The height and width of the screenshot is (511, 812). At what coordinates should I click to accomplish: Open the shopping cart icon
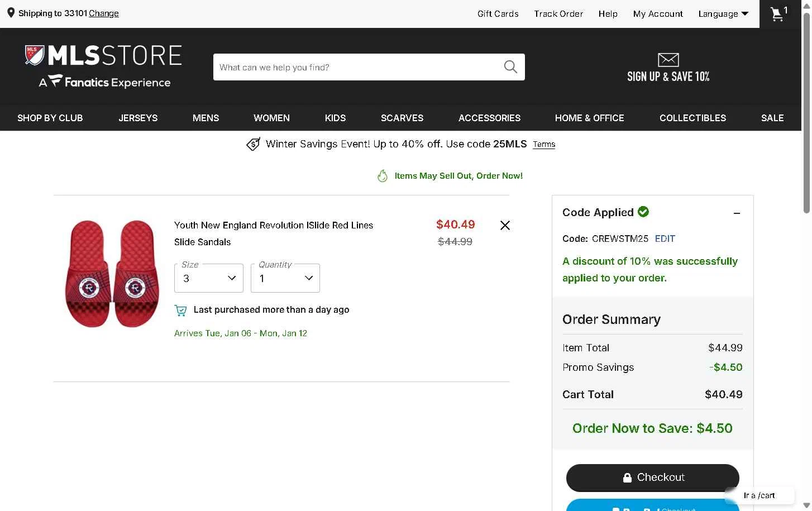(x=778, y=14)
